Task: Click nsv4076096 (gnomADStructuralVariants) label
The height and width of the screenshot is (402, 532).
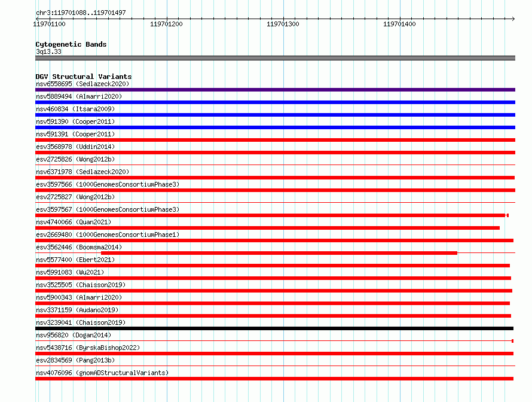Action: point(102,373)
